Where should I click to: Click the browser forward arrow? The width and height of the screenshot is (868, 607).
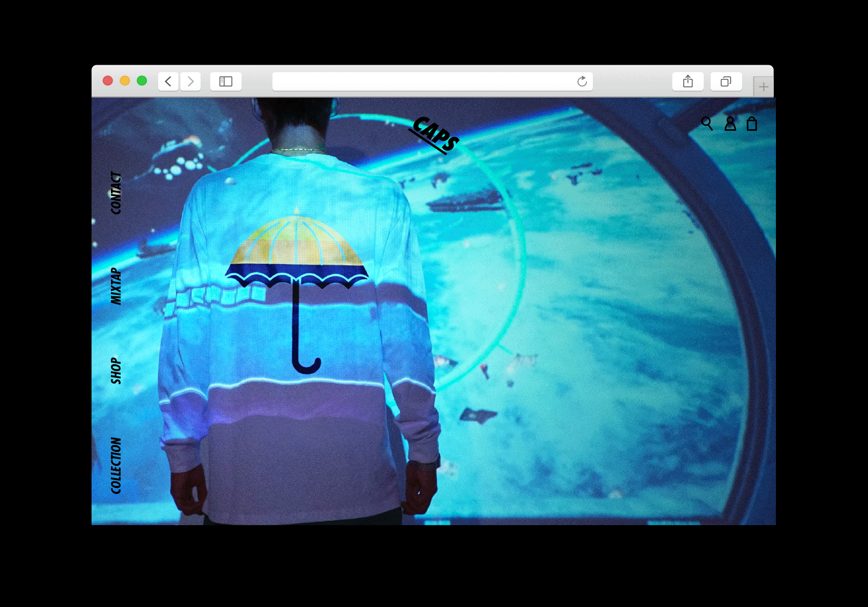191,81
